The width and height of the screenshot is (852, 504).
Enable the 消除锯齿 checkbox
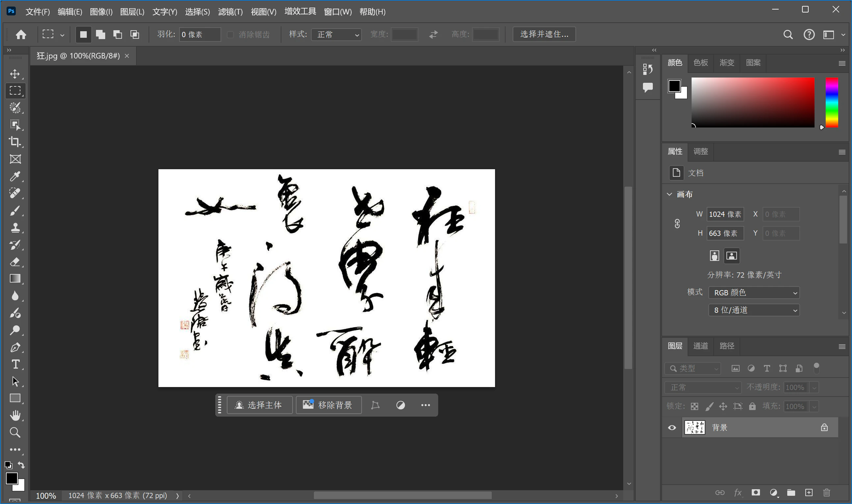click(x=231, y=34)
